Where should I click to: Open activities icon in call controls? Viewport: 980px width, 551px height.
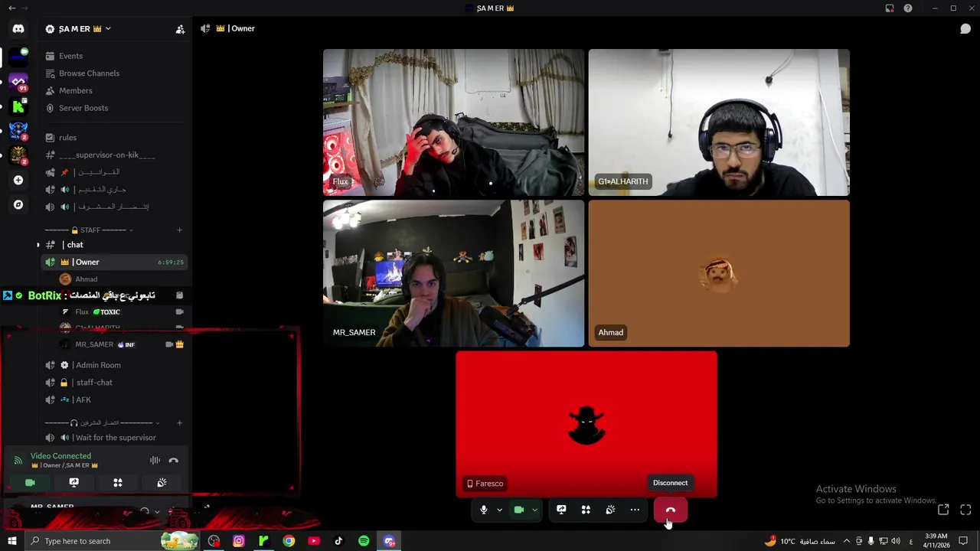click(586, 510)
